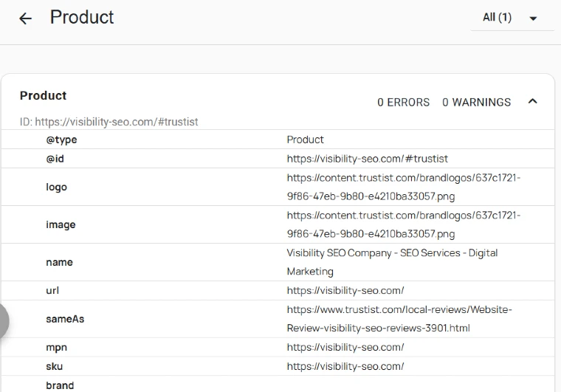Click the ID https://visibility-seo.com/#trustist text
561x392 pixels.
point(109,122)
